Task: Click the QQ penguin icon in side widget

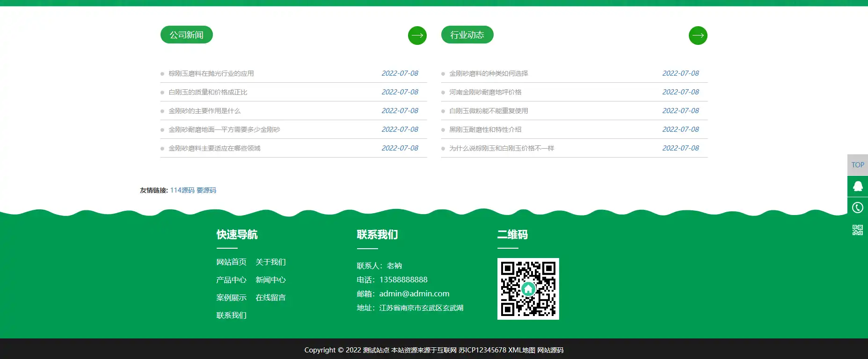Action: (x=858, y=187)
